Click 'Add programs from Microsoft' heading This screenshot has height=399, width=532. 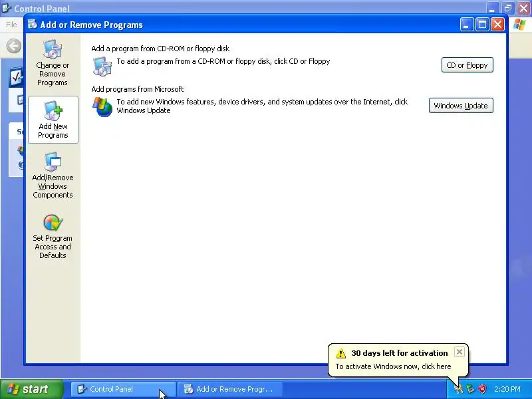(138, 89)
